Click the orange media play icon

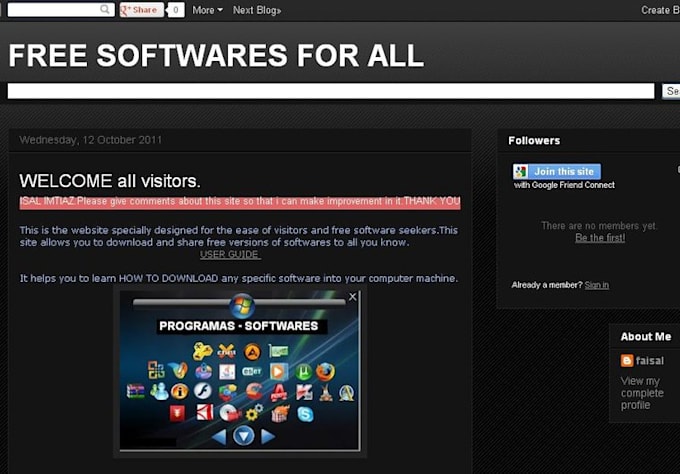(x=278, y=372)
